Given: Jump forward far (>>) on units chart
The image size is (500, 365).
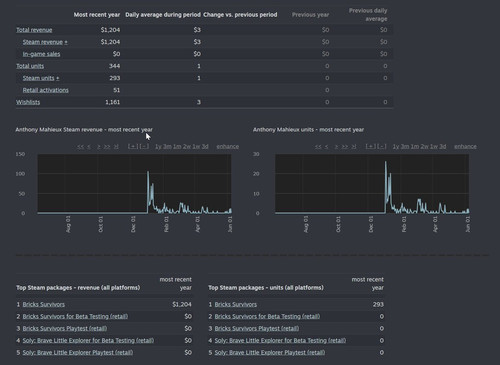Looking at the screenshot, I should [x=344, y=147].
